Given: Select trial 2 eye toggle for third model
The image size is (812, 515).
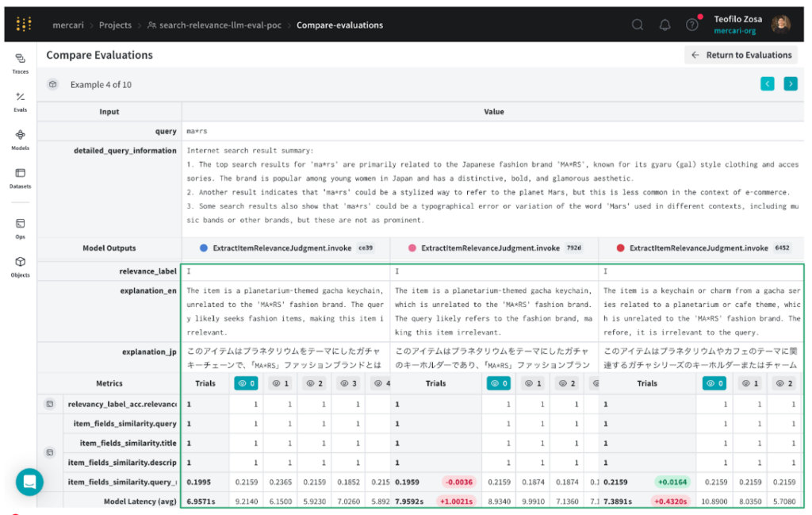Looking at the screenshot, I should pos(783,383).
